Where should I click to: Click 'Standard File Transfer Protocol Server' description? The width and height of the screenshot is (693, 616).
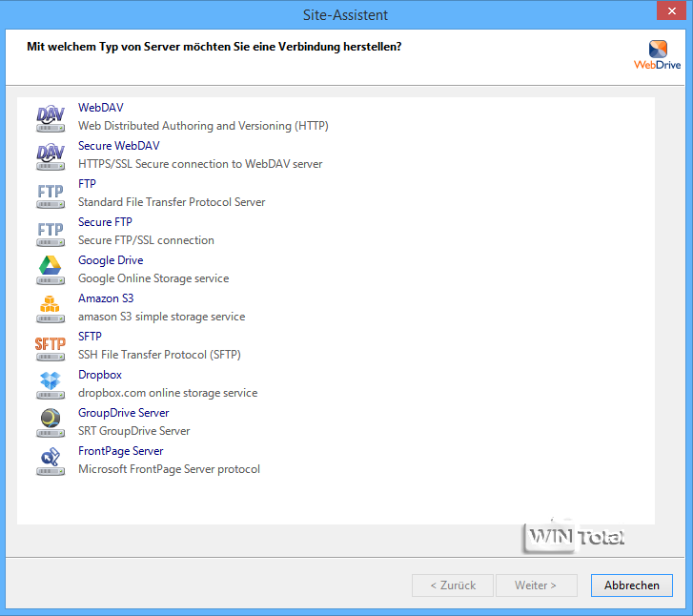click(172, 202)
